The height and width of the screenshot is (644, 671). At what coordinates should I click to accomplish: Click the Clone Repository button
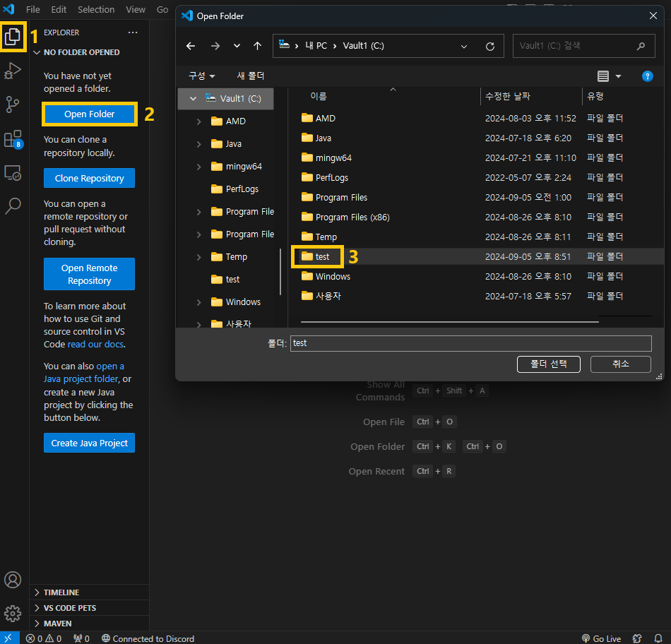[89, 178]
